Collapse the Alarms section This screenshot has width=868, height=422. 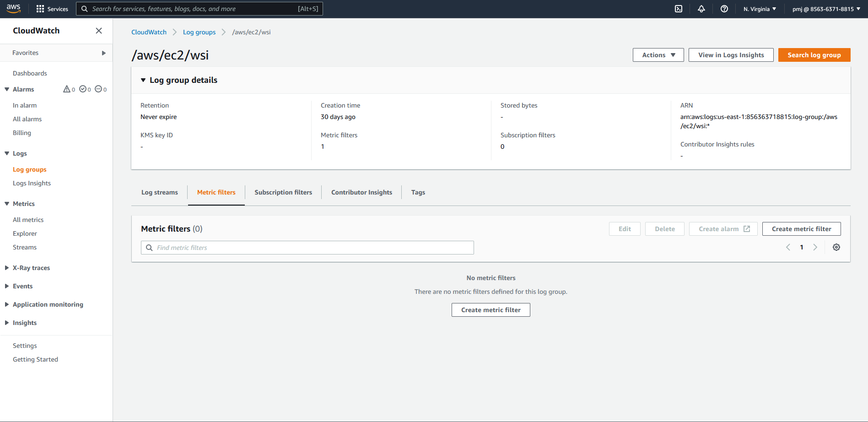click(7, 89)
